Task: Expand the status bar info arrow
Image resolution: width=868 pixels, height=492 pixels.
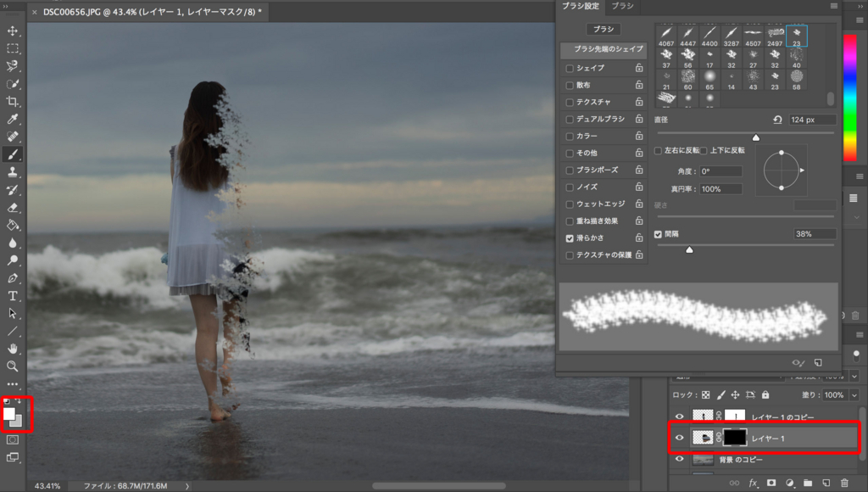Action: (187, 486)
